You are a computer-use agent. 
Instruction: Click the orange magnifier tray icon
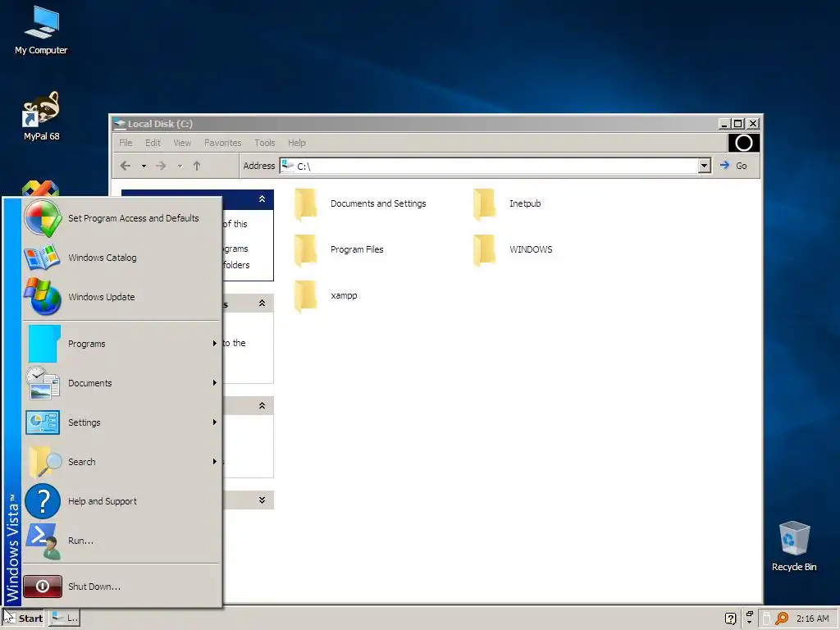[x=782, y=619]
